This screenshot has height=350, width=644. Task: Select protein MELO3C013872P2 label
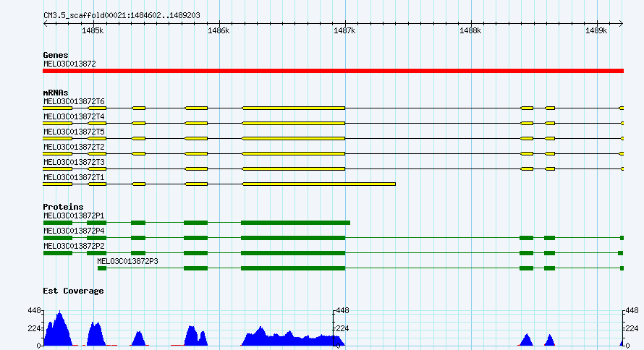click(74, 246)
